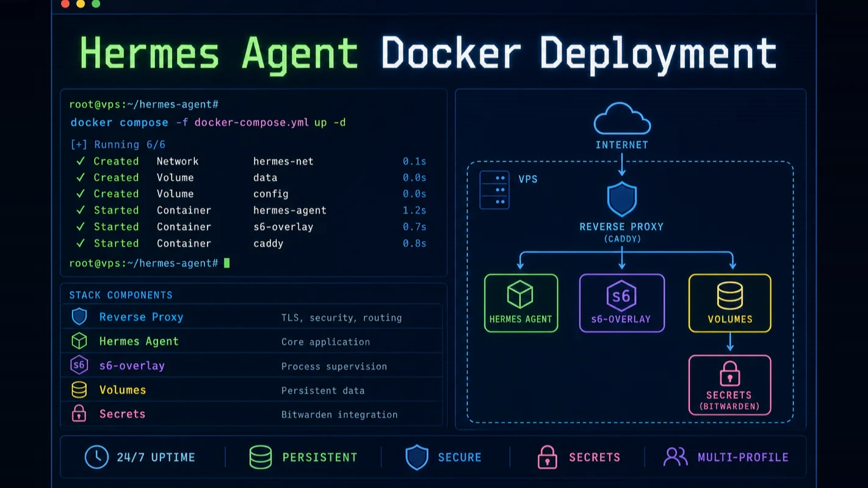The image size is (868, 488).
Task: Click the Internet cloud icon
Action: (622, 118)
